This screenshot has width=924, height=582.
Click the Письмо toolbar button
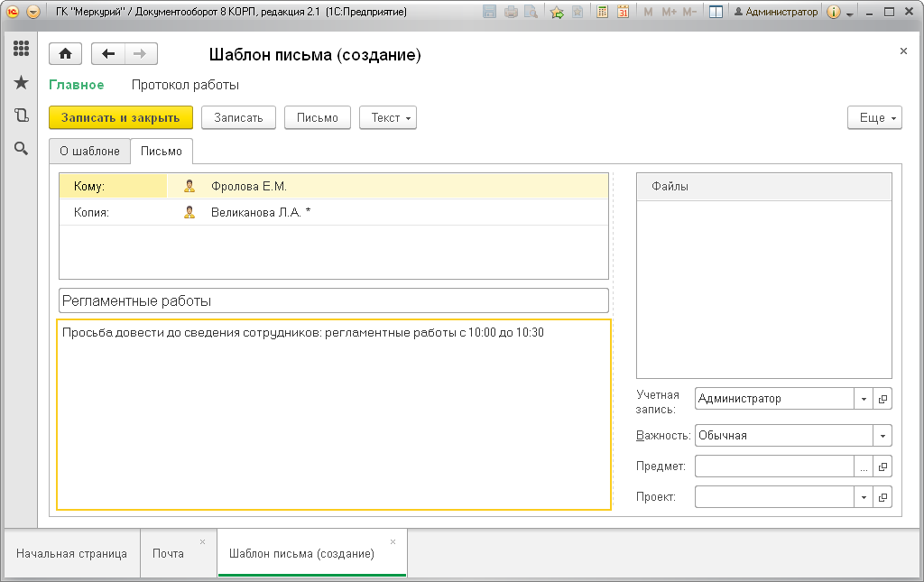318,118
